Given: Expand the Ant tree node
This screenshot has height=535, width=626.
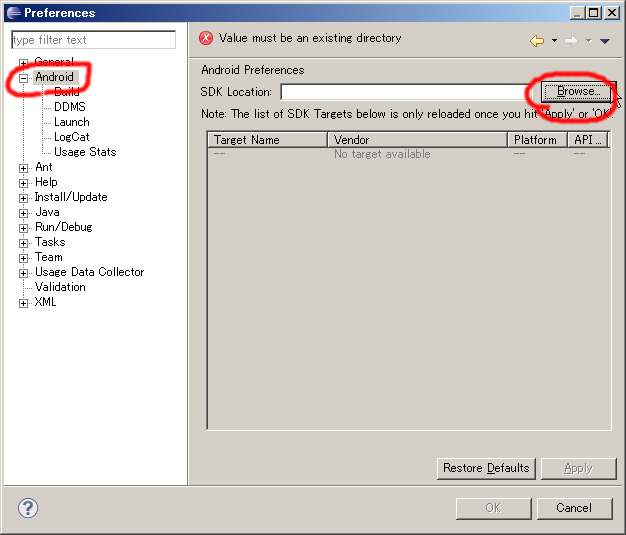Looking at the screenshot, I should (x=23, y=168).
